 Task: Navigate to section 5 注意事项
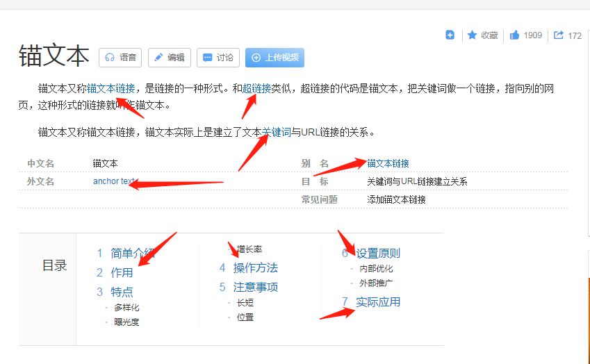click(x=255, y=287)
